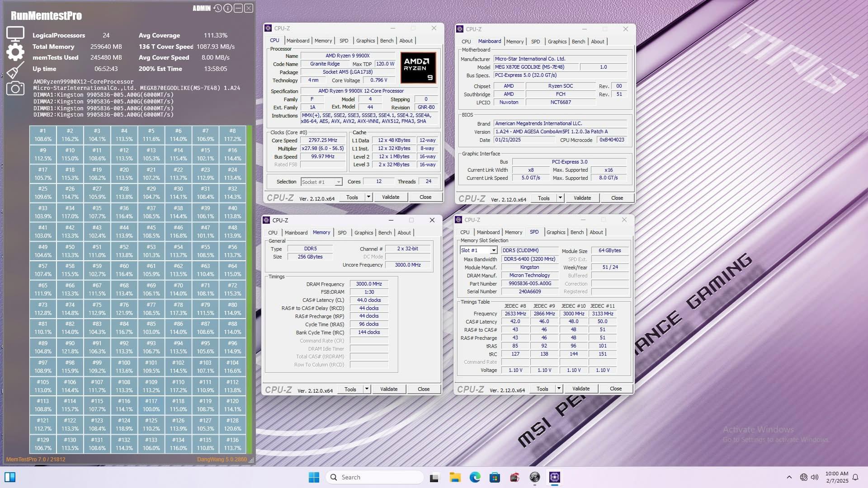Open Bench tab in CPU window
The image size is (868, 488).
coord(387,41)
